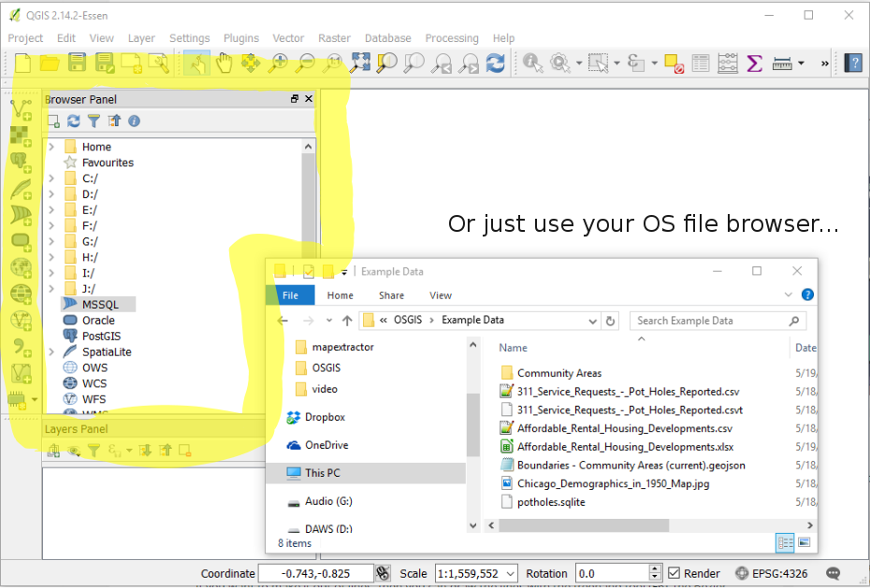This screenshot has width=870, height=588.
Task: Activate the Zoom In magnifier tool
Action: coord(278,63)
